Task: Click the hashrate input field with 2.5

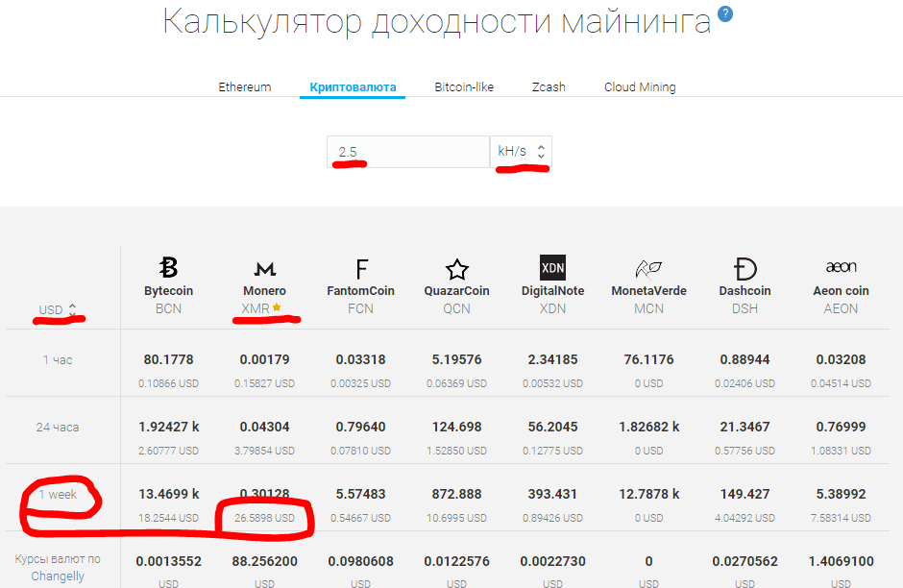Action: pos(408,152)
